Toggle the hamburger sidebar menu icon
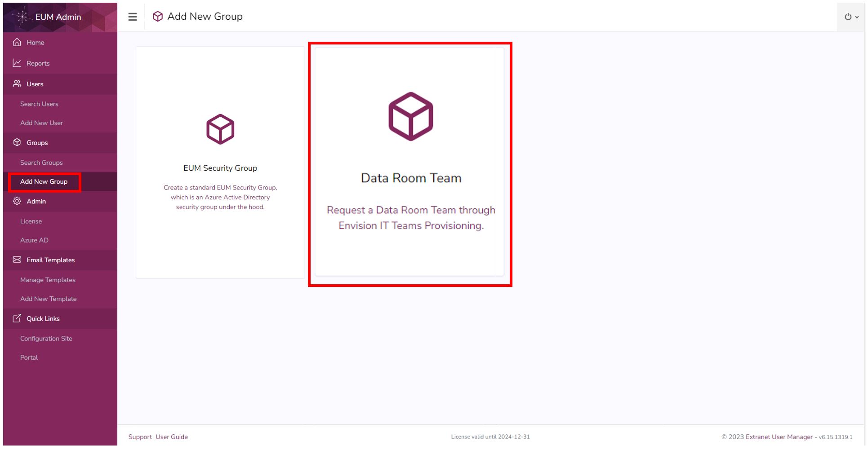Image resolution: width=868 pixels, height=450 pixels. [x=132, y=17]
